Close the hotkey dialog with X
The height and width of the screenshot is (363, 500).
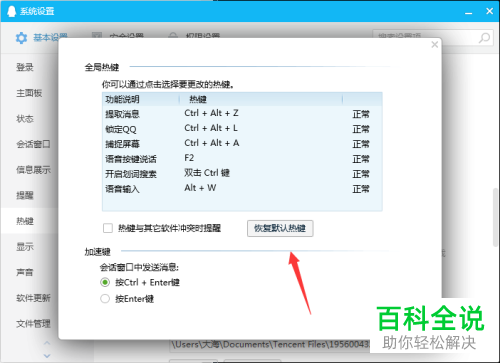[435, 44]
